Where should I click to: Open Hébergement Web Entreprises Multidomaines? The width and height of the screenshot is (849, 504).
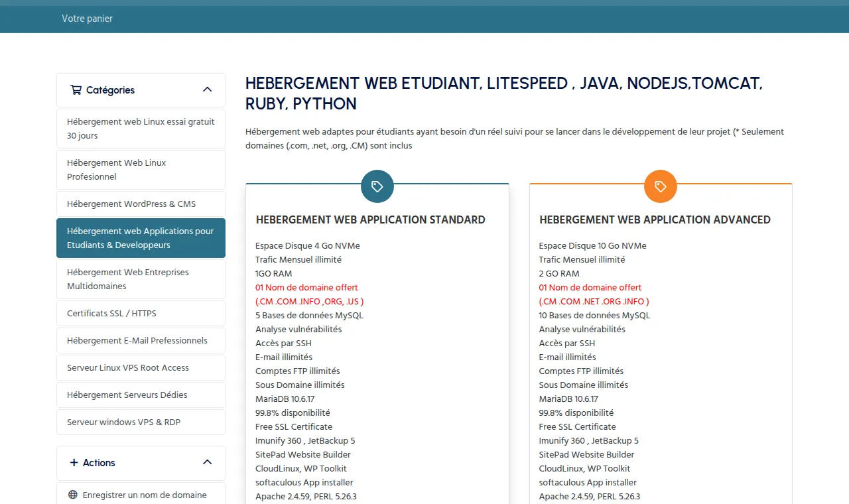click(141, 279)
